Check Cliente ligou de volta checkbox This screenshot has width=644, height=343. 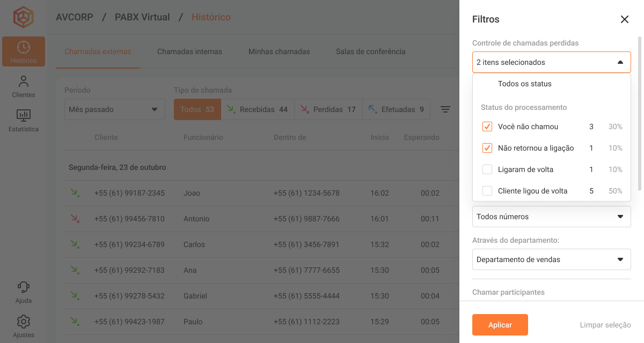(x=487, y=191)
